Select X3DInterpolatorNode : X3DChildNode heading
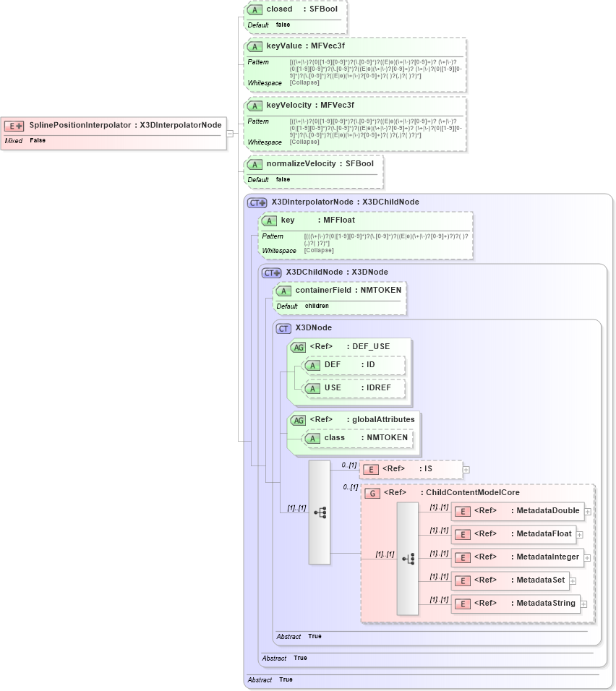Screen dimensions: 616x691 [346, 202]
